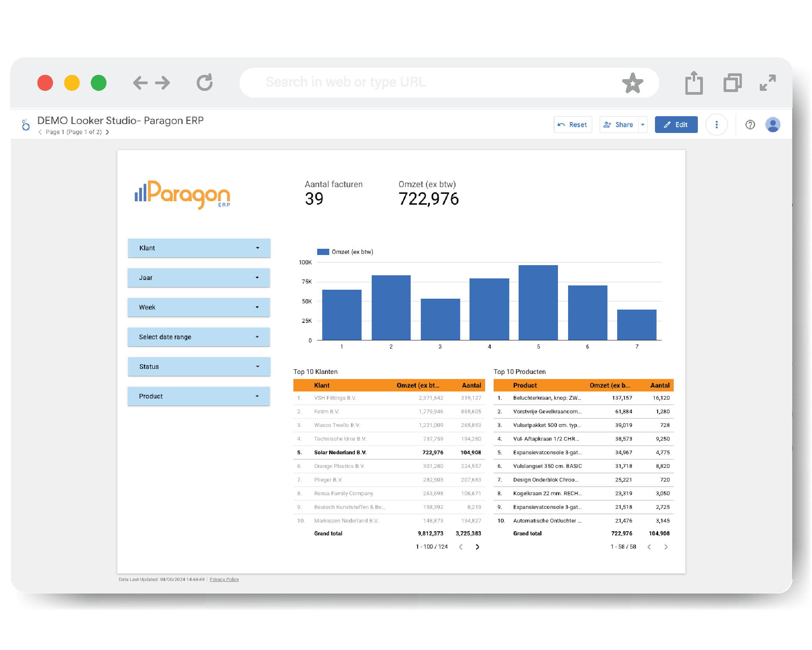Image resolution: width=812 pixels, height=650 pixels.
Task: Go to the next report page chevron
Action: coord(107,132)
